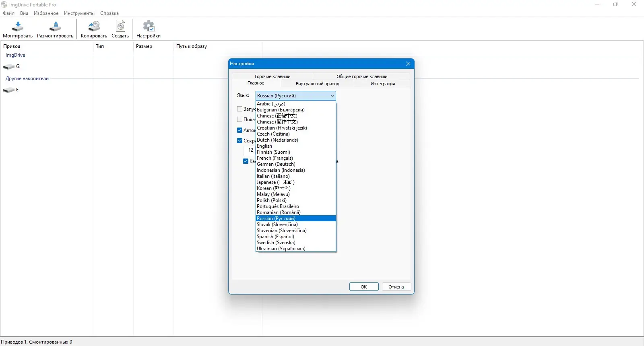Choose Romanian (Română) from the language list
Image resolution: width=644 pixels, height=346 pixels.
296,212
